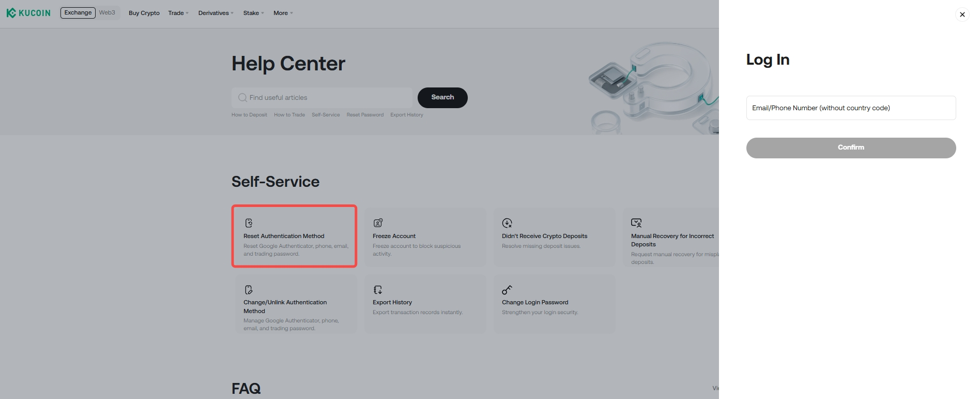
Task: Click the grey Confirm login button
Action: pyautogui.click(x=851, y=148)
